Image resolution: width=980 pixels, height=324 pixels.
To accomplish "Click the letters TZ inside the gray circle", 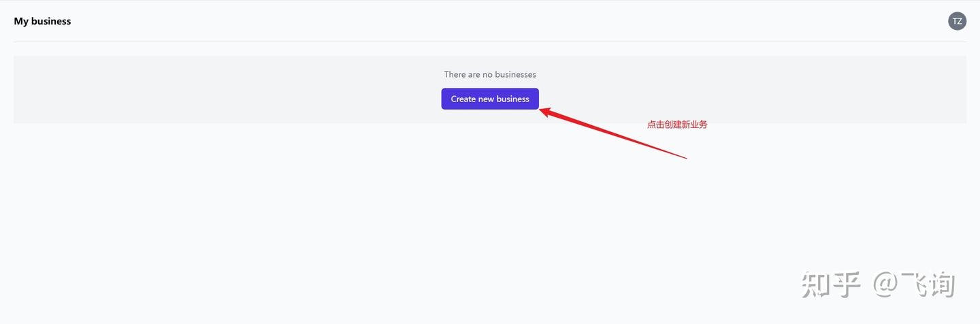I will click(957, 21).
